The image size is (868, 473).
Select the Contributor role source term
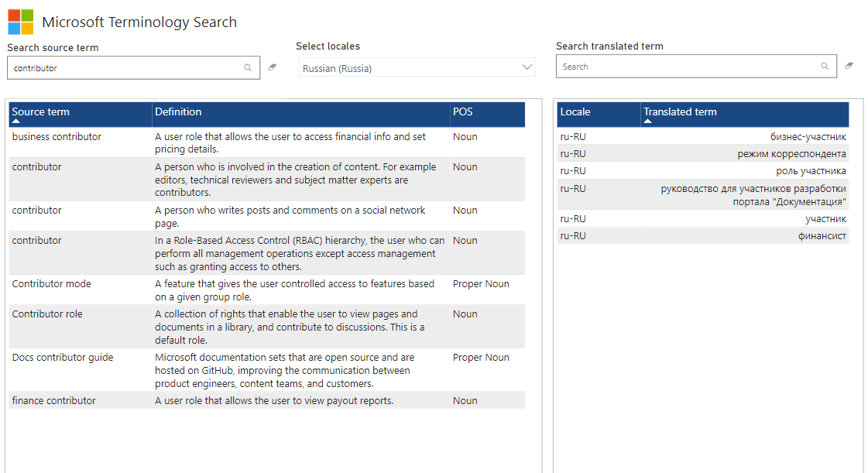click(47, 314)
